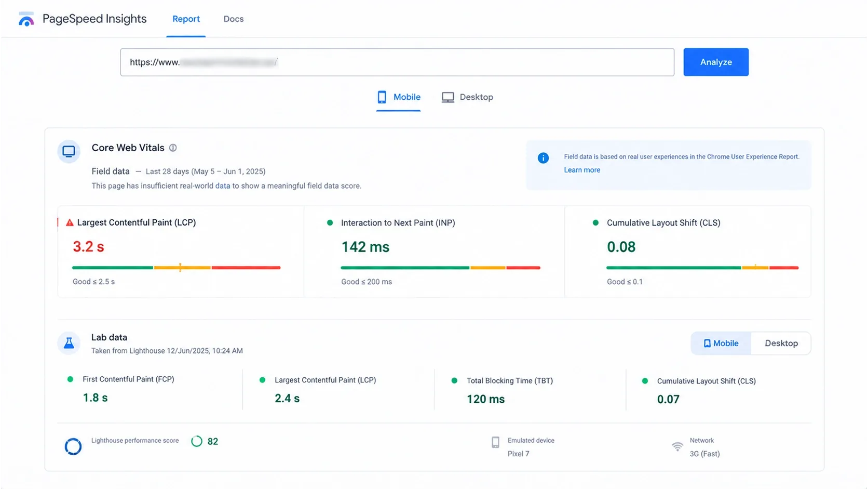Viewport: 868px width, 489px height.
Task: Select the Mobile results tab
Action: (x=398, y=97)
